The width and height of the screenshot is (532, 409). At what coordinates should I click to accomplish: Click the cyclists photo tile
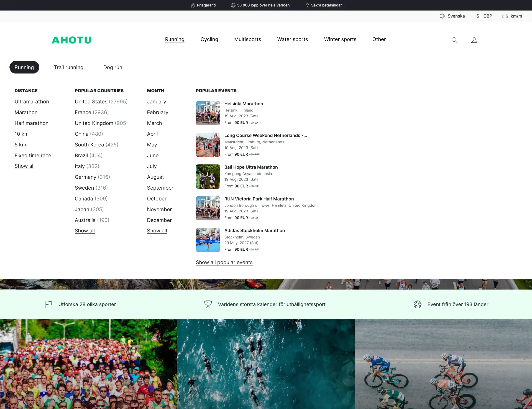click(443, 364)
